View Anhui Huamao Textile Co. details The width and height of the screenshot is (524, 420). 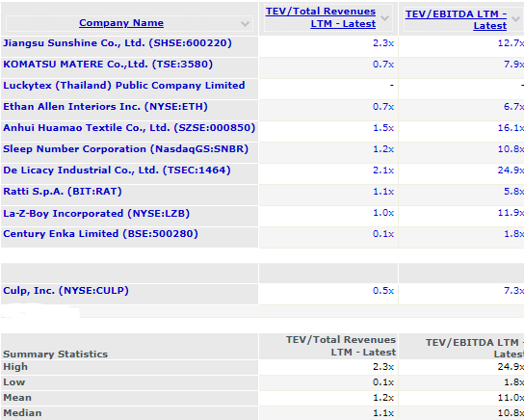coord(129,128)
